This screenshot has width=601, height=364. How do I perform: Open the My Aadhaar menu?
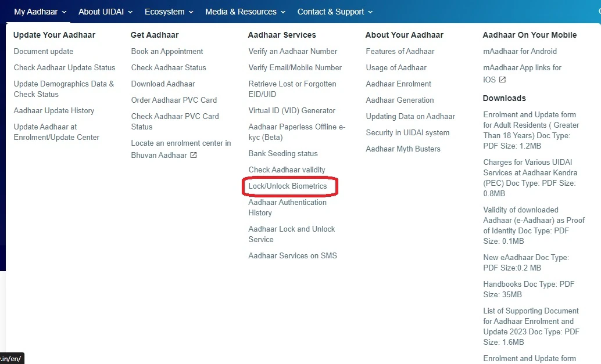click(40, 12)
